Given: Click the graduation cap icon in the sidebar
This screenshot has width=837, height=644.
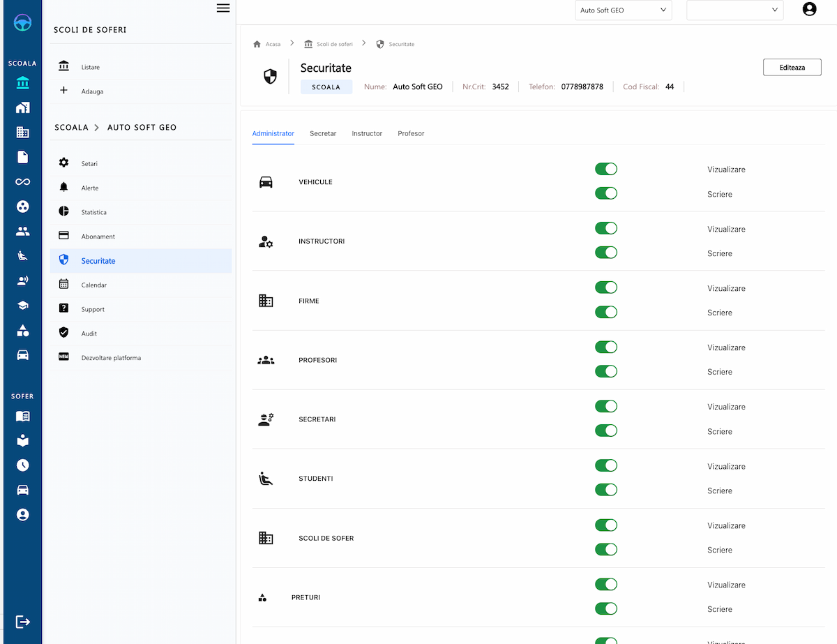Looking at the screenshot, I should point(22,306).
